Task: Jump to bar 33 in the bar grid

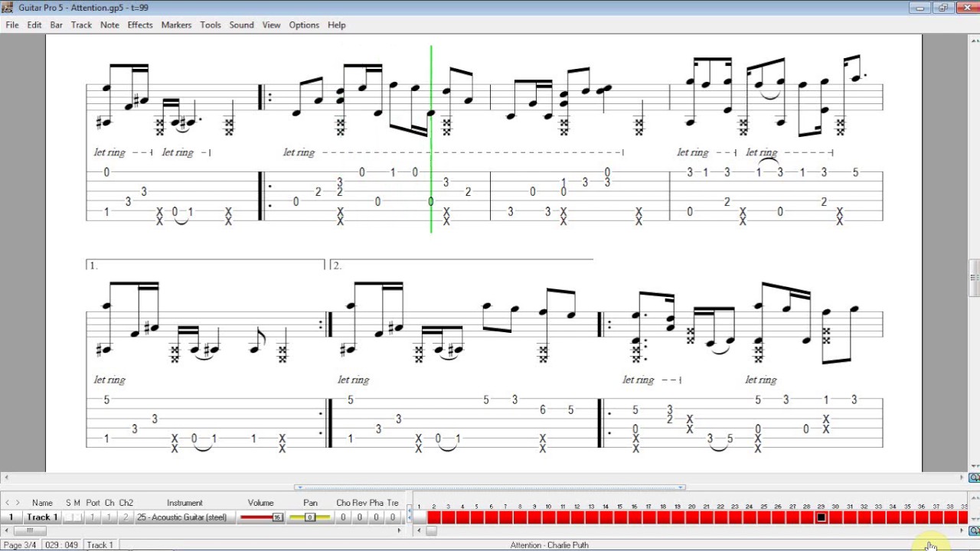Action: (878, 517)
